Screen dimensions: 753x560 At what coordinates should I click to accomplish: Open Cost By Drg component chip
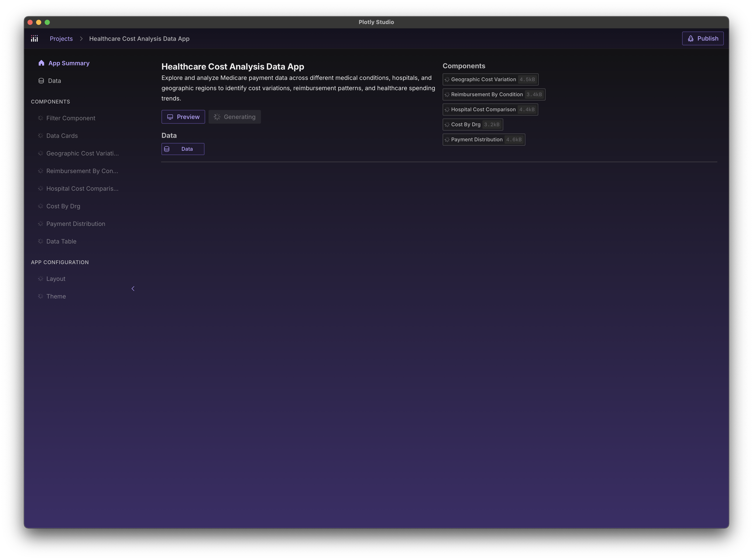pos(473,124)
